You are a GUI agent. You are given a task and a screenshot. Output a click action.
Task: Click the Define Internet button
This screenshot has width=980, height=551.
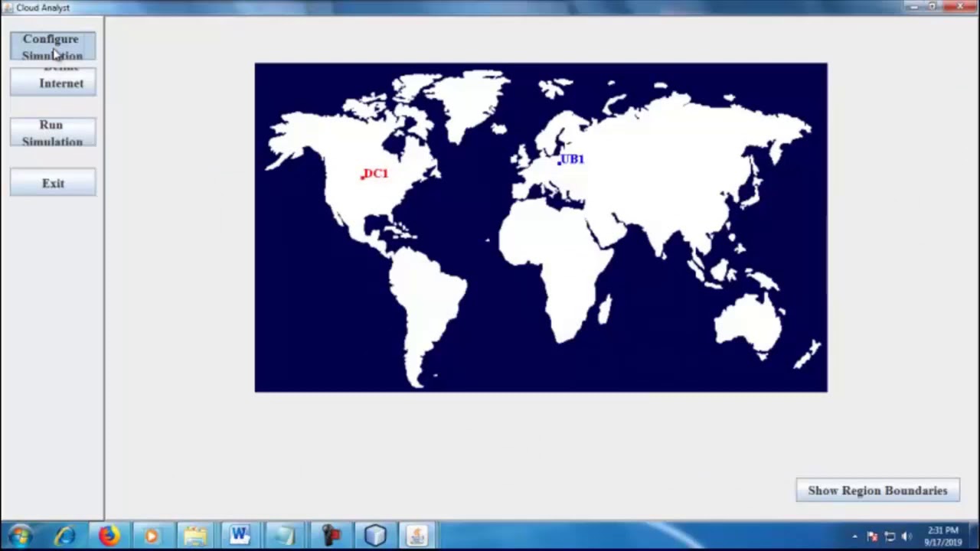tap(53, 81)
